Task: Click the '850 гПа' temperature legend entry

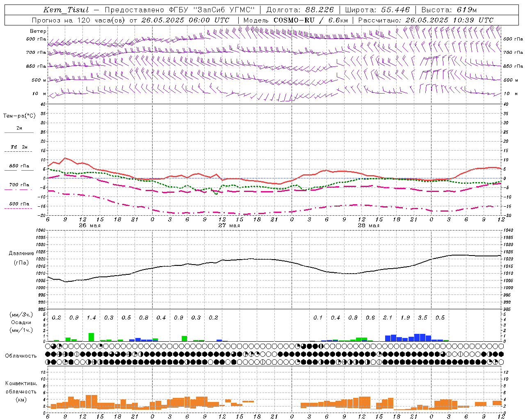Action: (19, 166)
